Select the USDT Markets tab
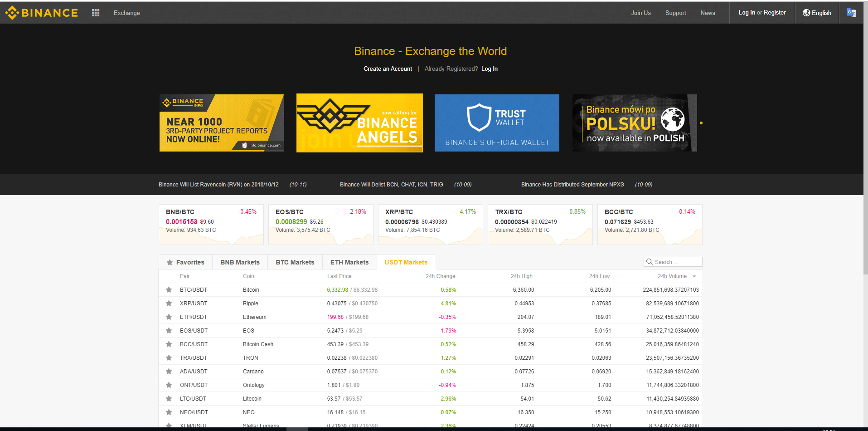The image size is (868, 431). point(406,262)
